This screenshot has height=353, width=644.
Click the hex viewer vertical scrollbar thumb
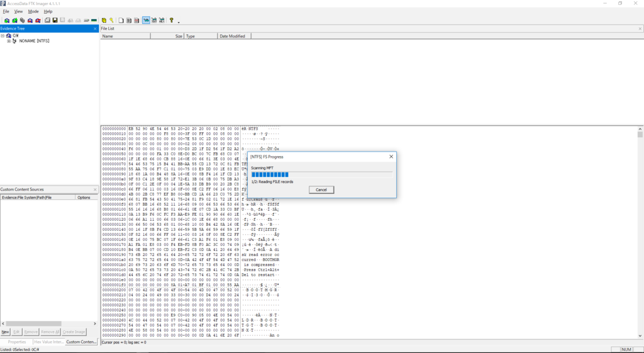pyautogui.click(x=640, y=135)
